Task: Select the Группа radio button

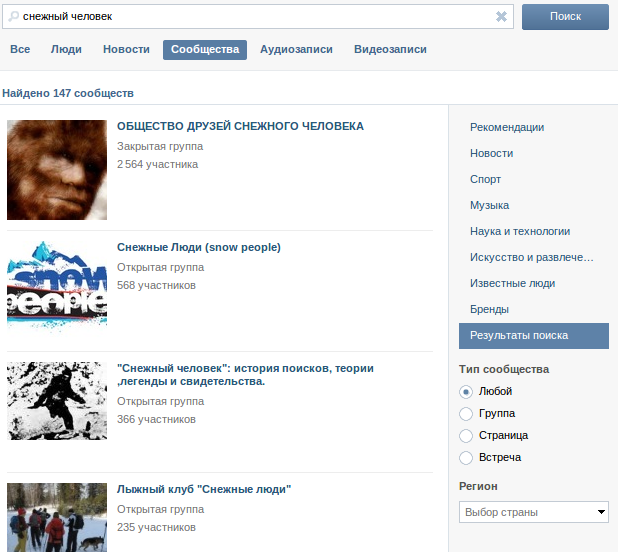Action: click(466, 414)
